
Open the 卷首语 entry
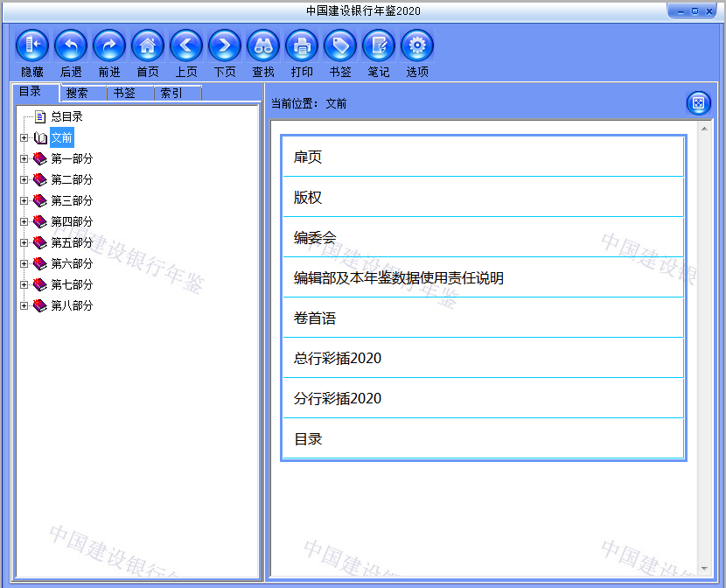[484, 318]
